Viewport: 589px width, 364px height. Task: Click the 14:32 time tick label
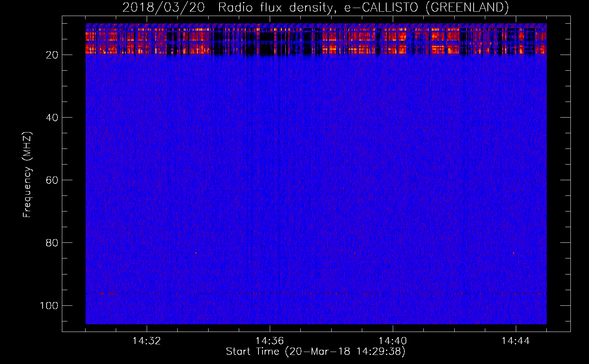click(147, 341)
